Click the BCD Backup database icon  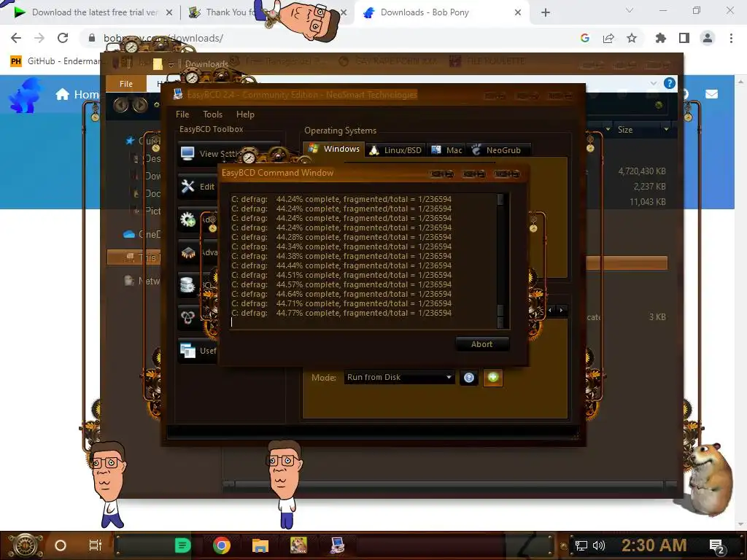(187, 284)
